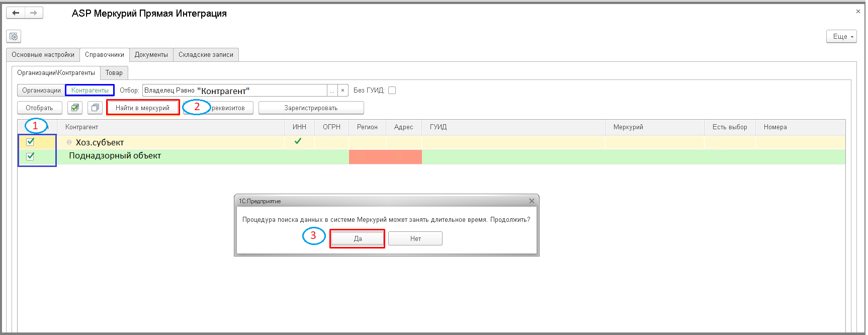Go forward with the right arrow button
This screenshot has height=335, width=868.
tap(34, 13)
